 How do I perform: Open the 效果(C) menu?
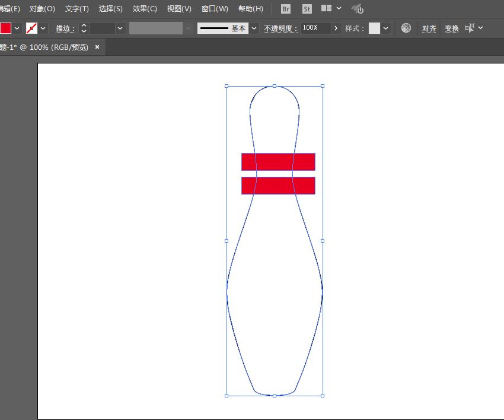coord(145,9)
